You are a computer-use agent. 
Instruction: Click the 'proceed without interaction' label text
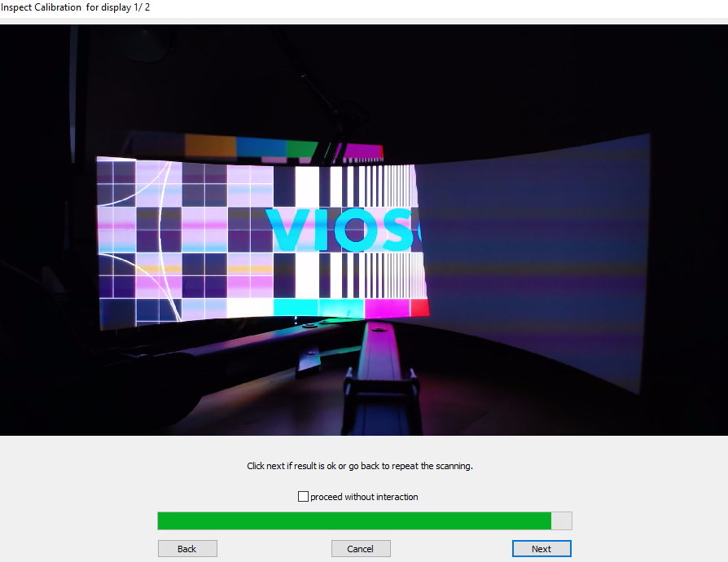pyautogui.click(x=364, y=497)
